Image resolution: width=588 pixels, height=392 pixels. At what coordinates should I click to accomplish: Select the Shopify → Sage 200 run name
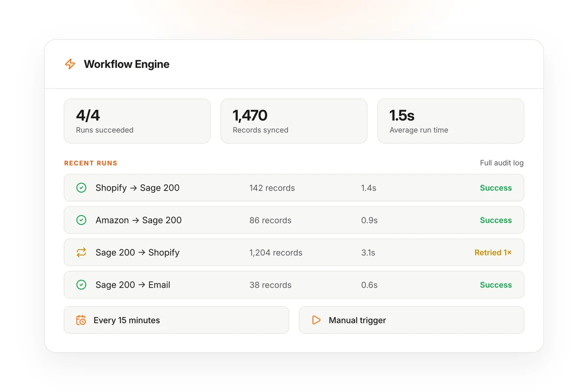tap(138, 188)
